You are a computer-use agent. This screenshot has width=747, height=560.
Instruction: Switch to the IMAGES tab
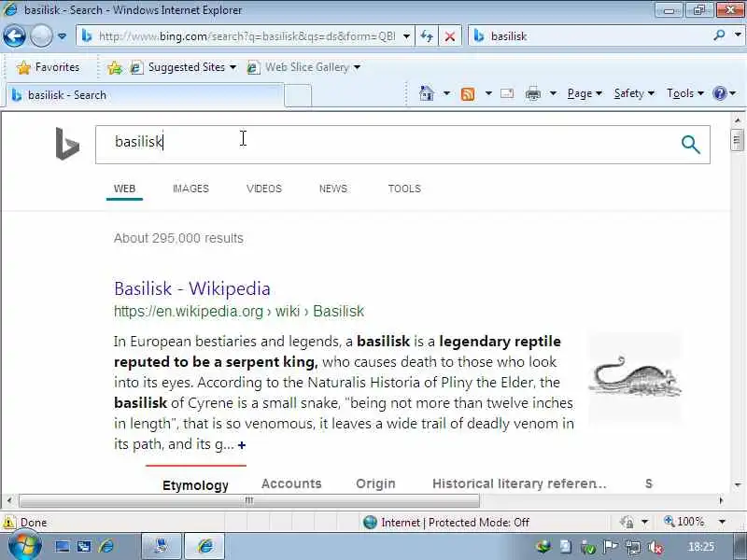(190, 189)
